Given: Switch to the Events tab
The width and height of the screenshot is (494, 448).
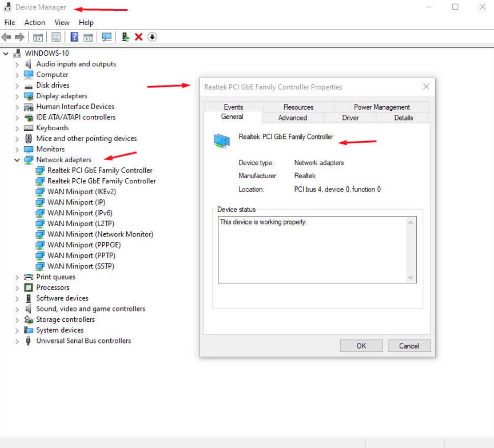Looking at the screenshot, I should (x=233, y=107).
